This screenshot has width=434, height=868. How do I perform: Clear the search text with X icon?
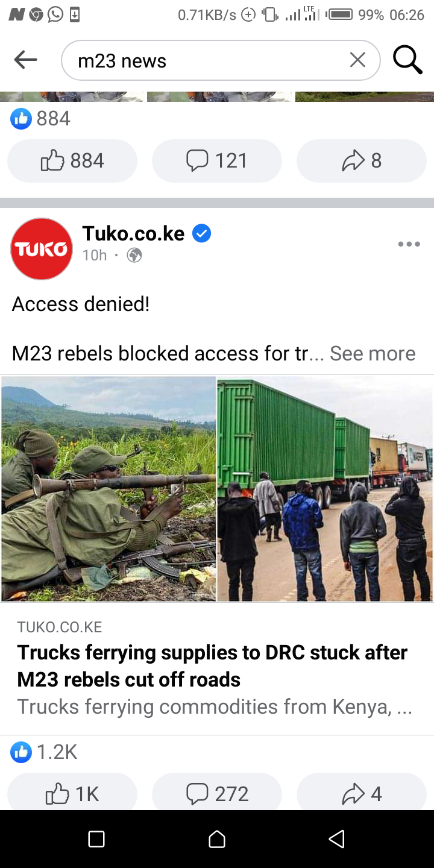click(357, 60)
